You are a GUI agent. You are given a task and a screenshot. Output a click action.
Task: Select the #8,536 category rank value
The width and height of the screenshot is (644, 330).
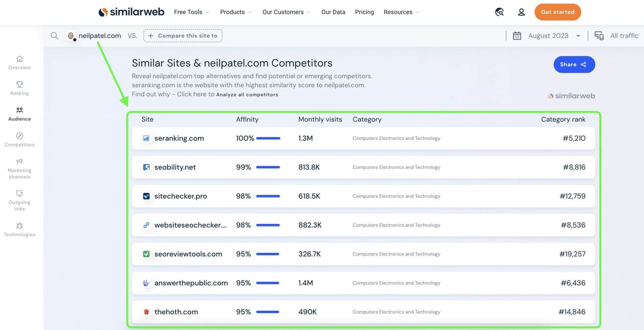point(573,225)
